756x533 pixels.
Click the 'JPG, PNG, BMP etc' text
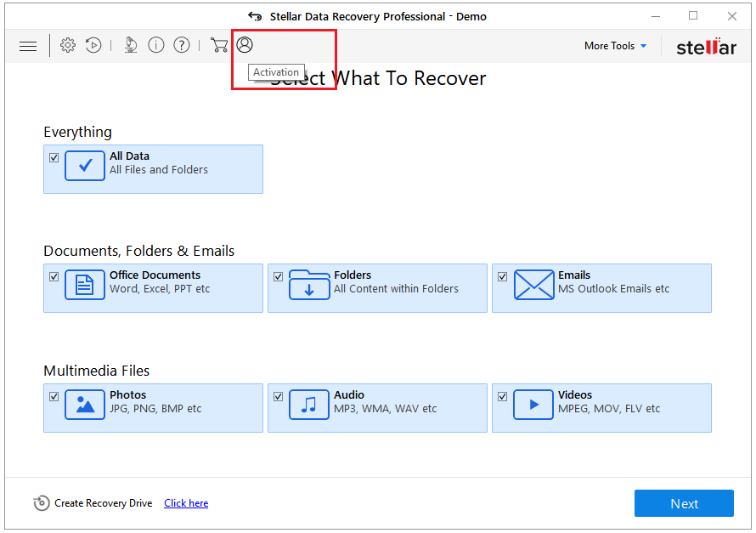point(155,409)
